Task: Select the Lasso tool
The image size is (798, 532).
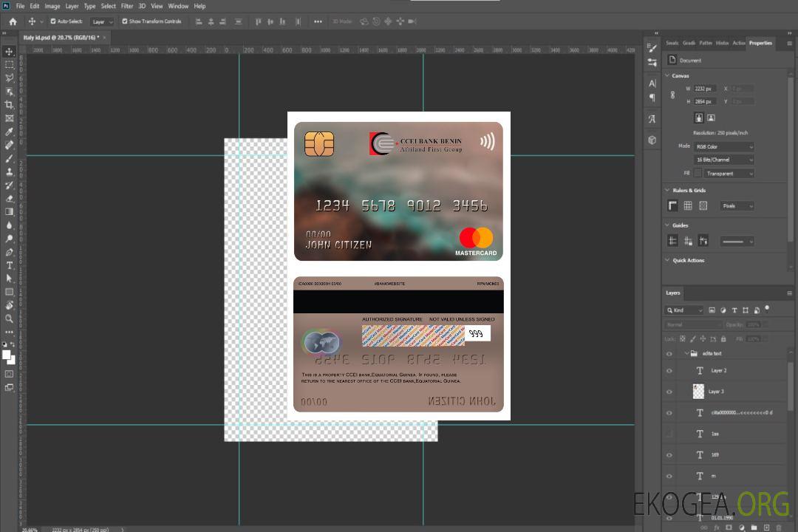Action: (x=9, y=78)
